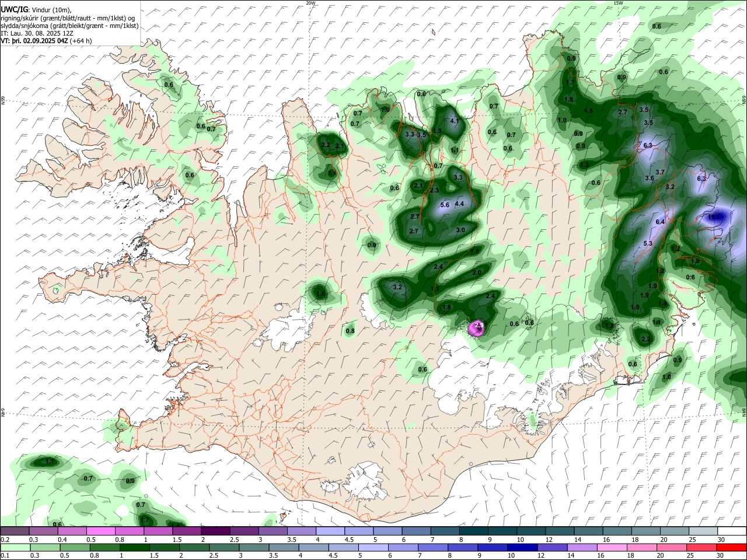747x560 pixels.
Task: Click the initialization time 'IT: Lau. 30. 08. 2025 12Z'
Action: point(37,33)
